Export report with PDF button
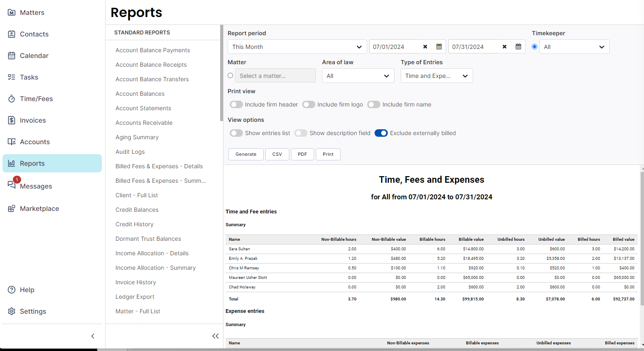 (303, 154)
